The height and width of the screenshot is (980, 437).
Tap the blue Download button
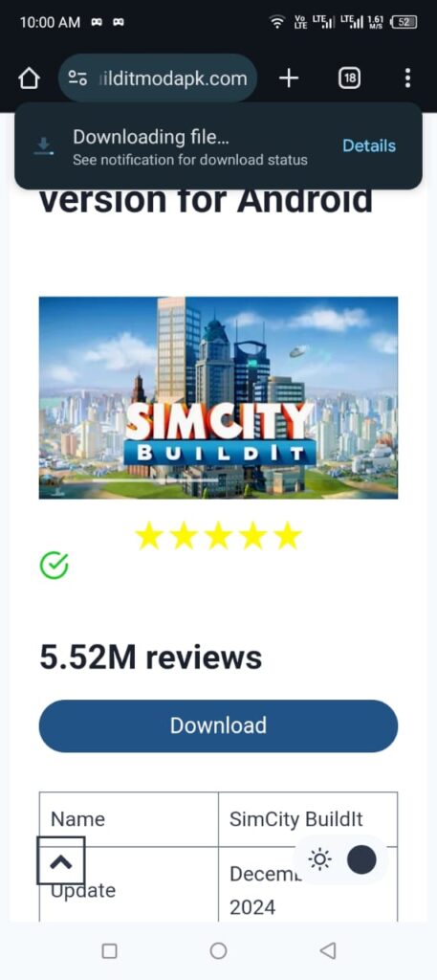point(218,725)
